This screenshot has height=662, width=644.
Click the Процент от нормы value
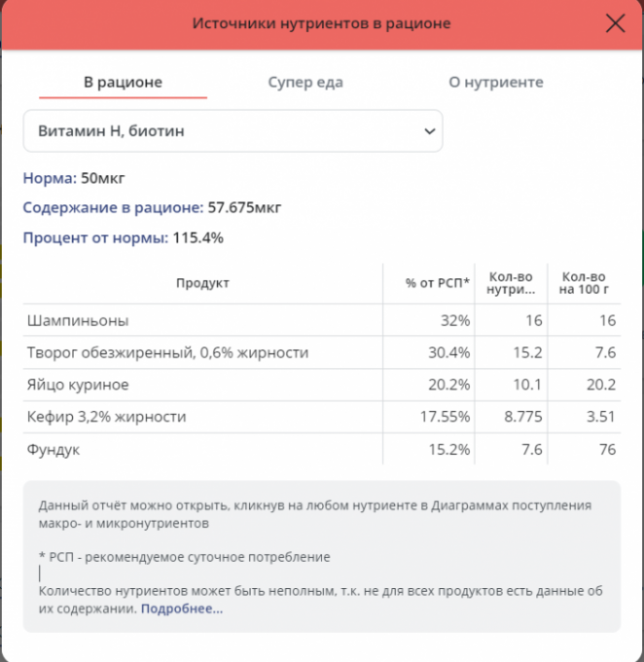(197, 237)
